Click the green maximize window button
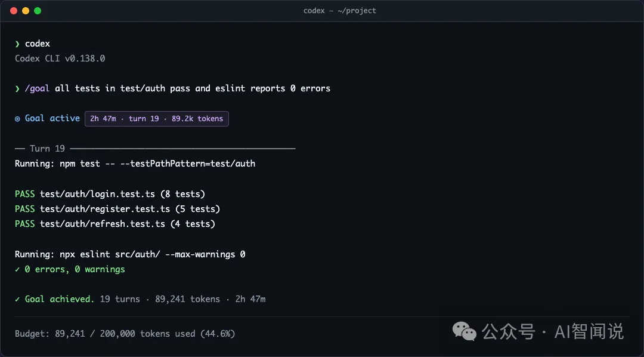Screen dimensions: 644x357 [38, 11]
